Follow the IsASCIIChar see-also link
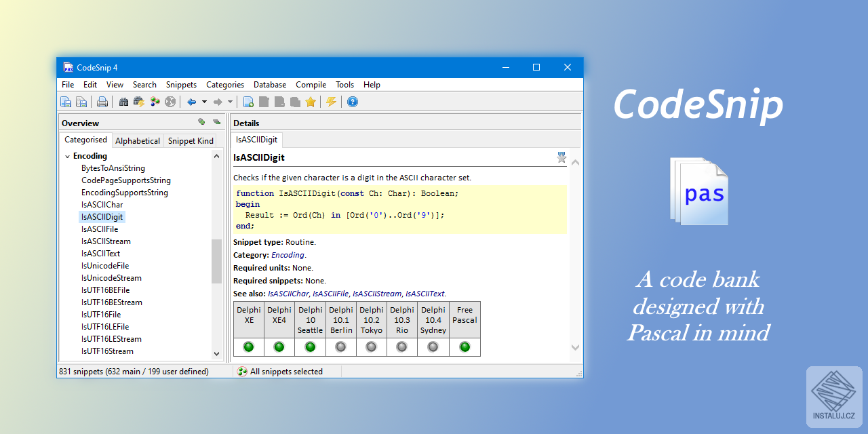Viewport: 868px width, 434px height. point(288,294)
